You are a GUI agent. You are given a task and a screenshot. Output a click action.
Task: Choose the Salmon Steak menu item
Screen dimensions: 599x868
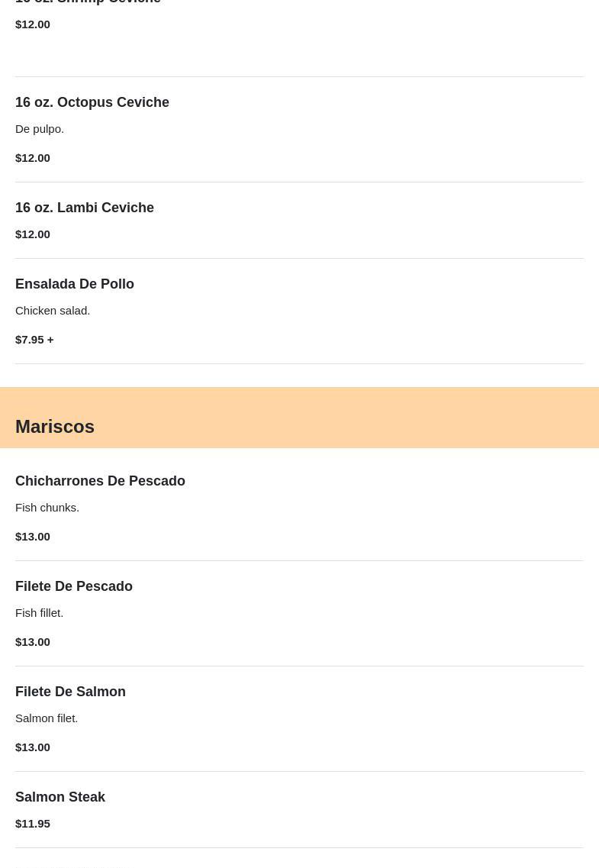point(60,797)
